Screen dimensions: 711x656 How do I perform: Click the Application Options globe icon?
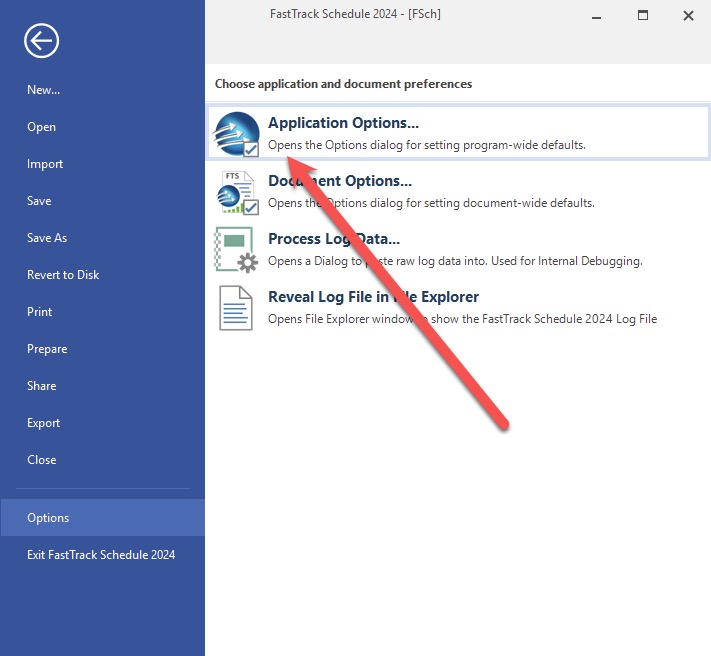[237, 134]
